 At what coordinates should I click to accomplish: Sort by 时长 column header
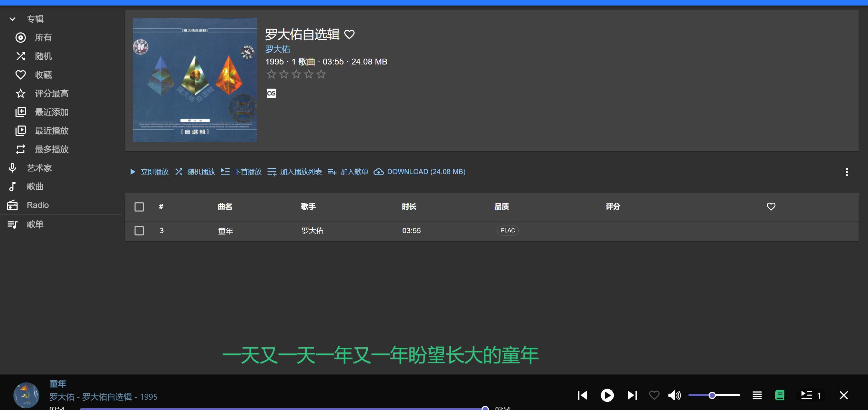409,207
